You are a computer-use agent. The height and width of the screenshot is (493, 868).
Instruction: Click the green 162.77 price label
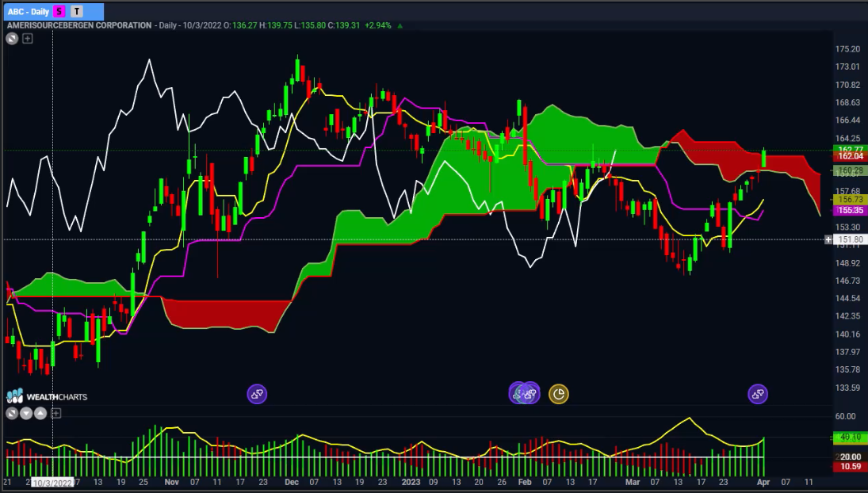click(850, 149)
